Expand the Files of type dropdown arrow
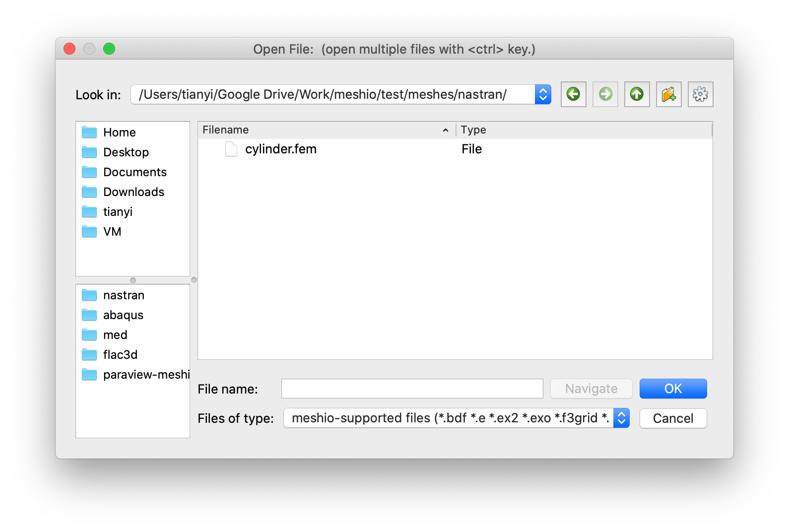The width and height of the screenshot is (789, 532). (x=621, y=418)
